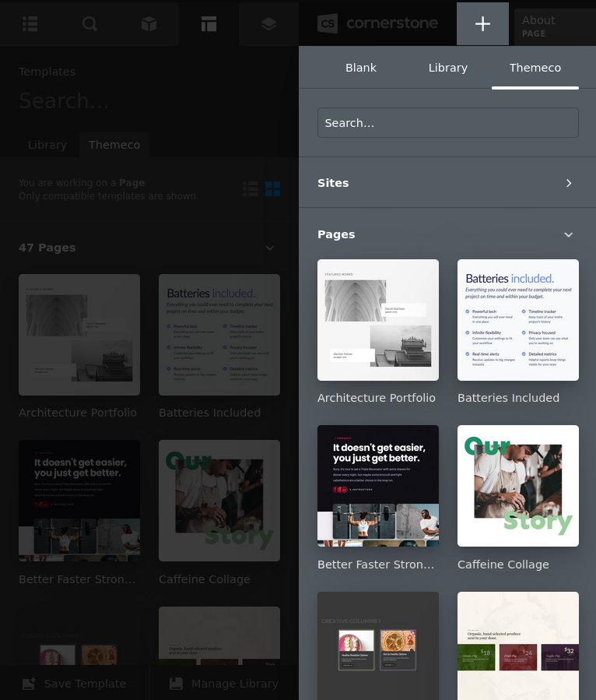Click Architecture Portfolio label in the Templates panel
The width and height of the screenshot is (596, 700).
78,413
